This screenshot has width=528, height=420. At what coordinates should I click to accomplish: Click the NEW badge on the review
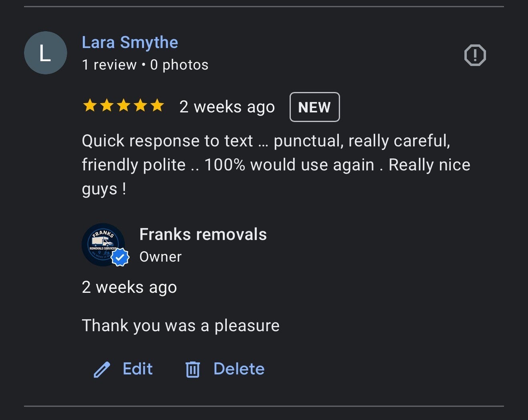click(x=314, y=107)
